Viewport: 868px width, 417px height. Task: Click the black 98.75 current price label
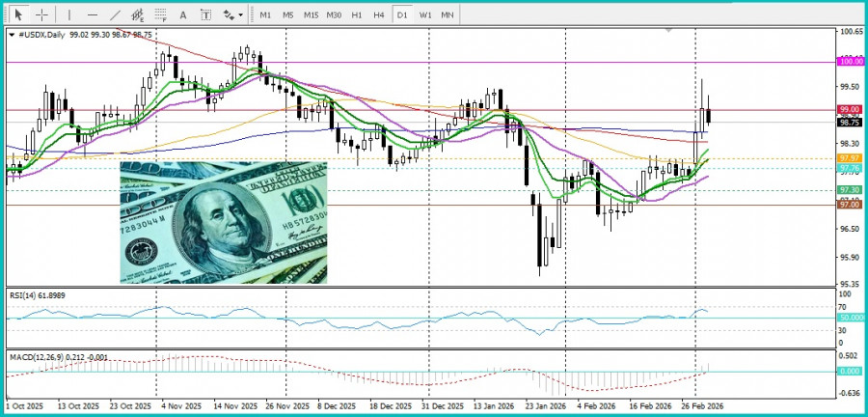click(x=851, y=123)
